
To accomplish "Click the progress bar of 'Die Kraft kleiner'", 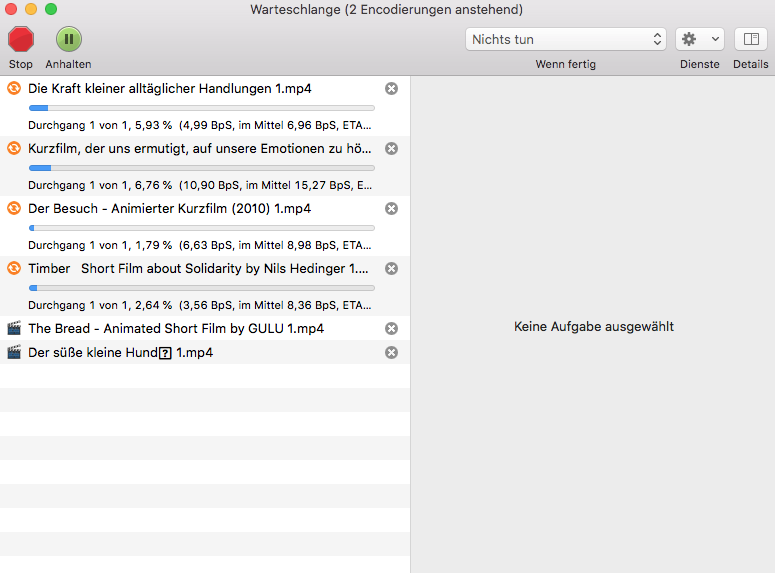I will click(x=201, y=108).
